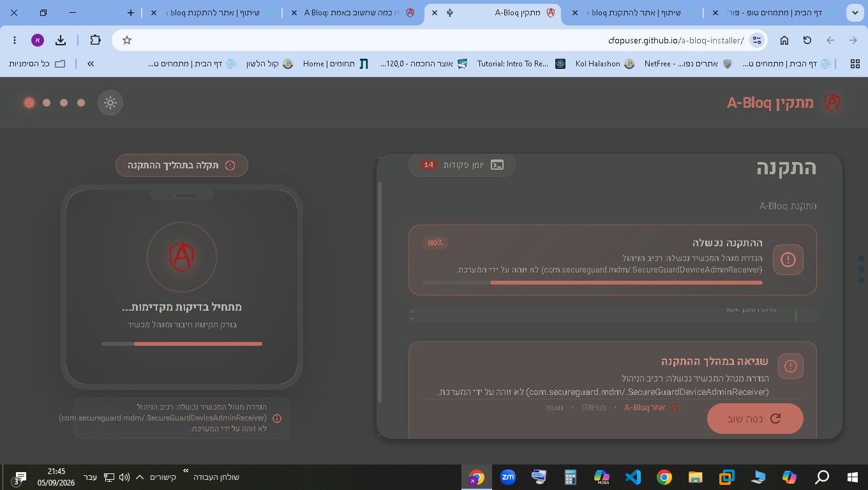Image resolution: width=868 pixels, height=490 pixels.
Task: Click the נסה שוב retry button
Action: pos(755,419)
